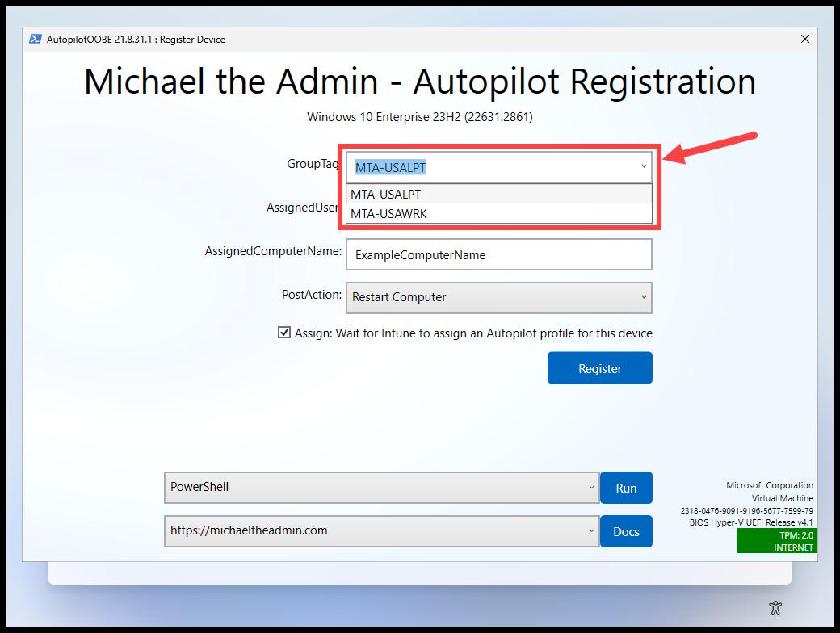The height and width of the screenshot is (633, 840).
Task: Expand the PowerShell command dropdown
Action: (x=590, y=488)
